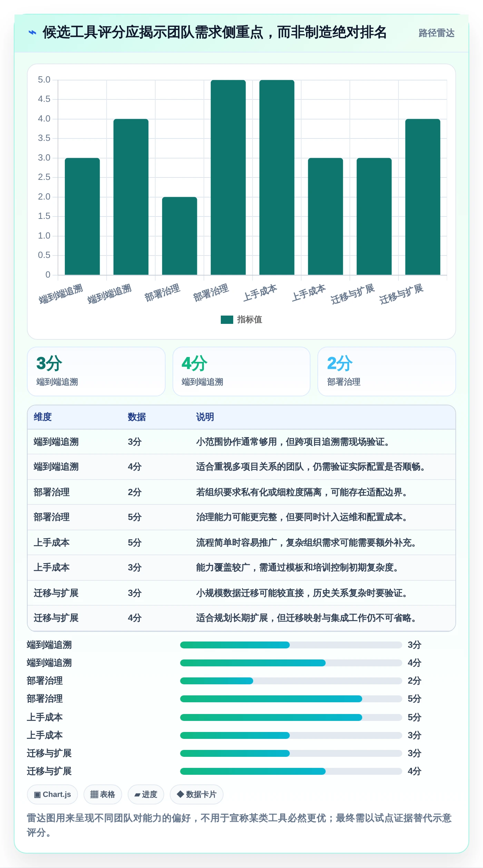This screenshot has height=868, width=483.
Task: Click the 指标值 legend color swatch
Action: [227, 320]
